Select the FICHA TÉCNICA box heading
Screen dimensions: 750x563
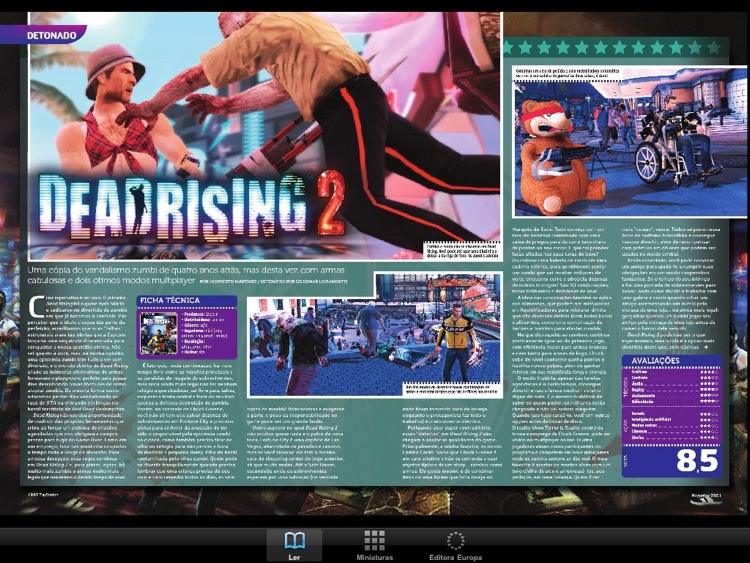point(170,300)
